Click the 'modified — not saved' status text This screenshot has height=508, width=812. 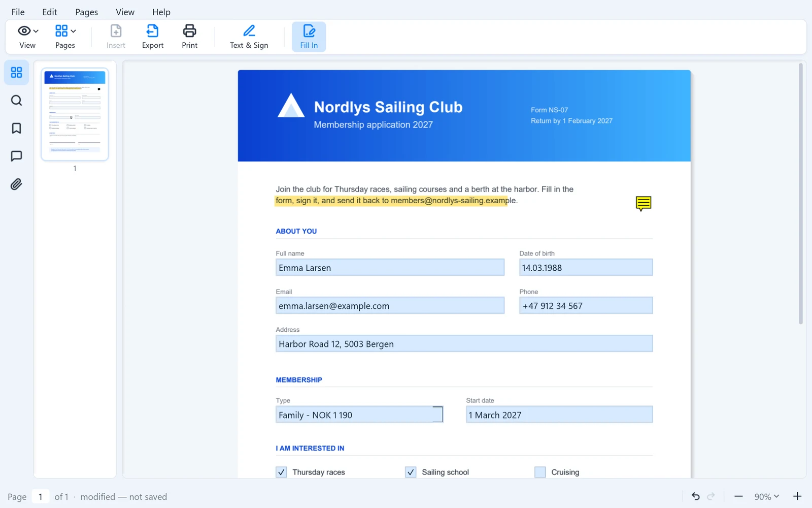[123, 497]
